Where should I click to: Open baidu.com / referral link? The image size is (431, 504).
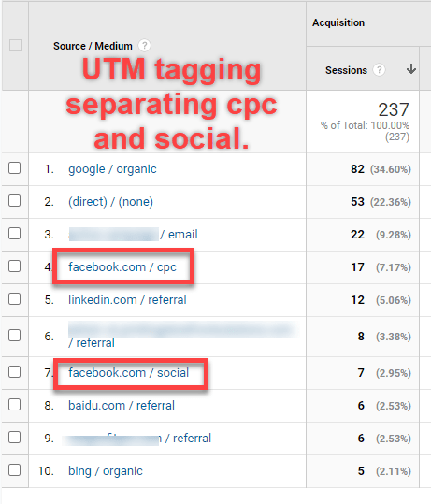(122, 406)
